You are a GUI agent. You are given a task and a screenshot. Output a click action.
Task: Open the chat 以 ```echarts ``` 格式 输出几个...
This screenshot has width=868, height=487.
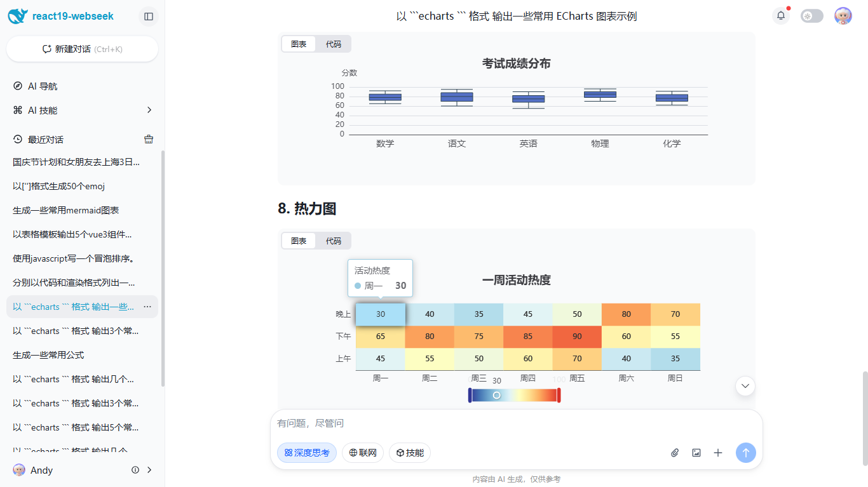click(x=83, y=379)
